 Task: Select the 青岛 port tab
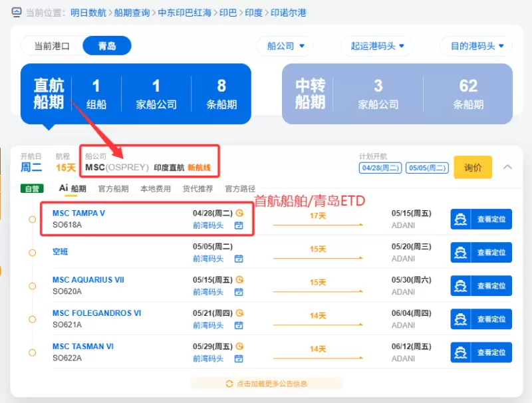click(107, 47)
